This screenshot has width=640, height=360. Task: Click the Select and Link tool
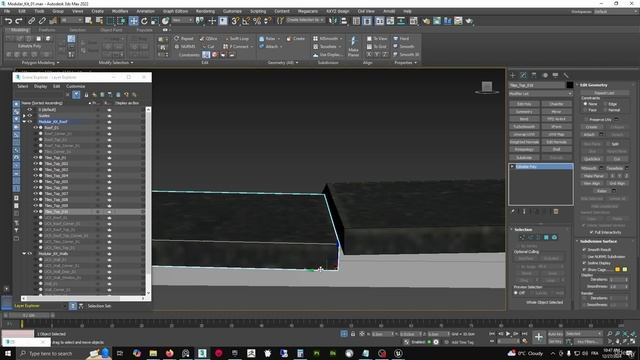click(x=31, y=21)
